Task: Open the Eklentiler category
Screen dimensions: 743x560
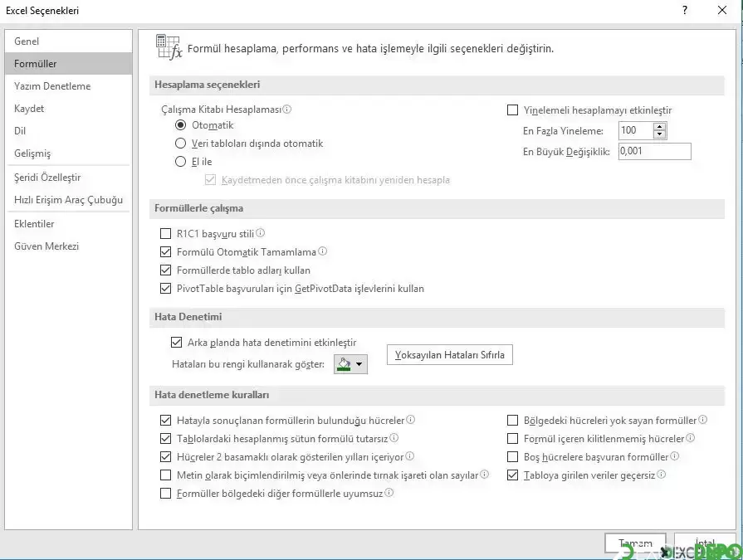Action: pos(68,224)
